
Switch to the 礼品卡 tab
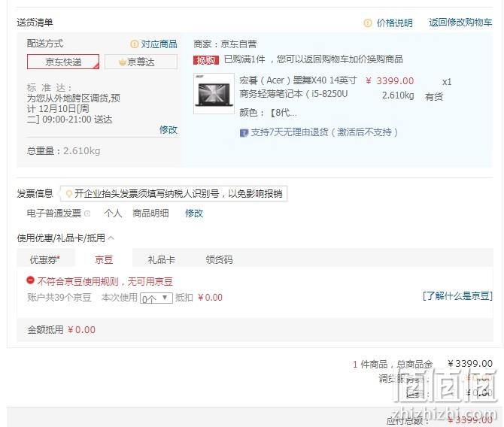coord(162,259)
